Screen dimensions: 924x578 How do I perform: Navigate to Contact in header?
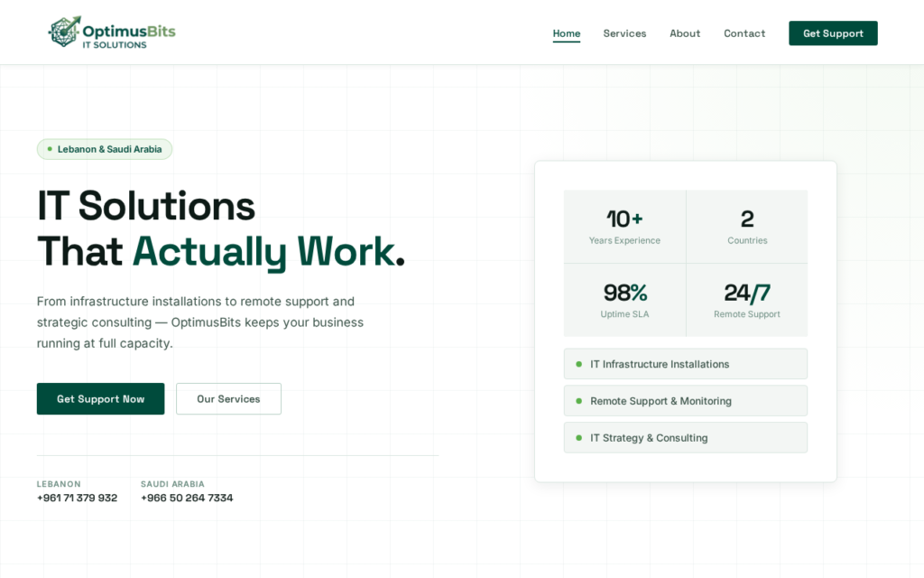click(x=744, y=33)
